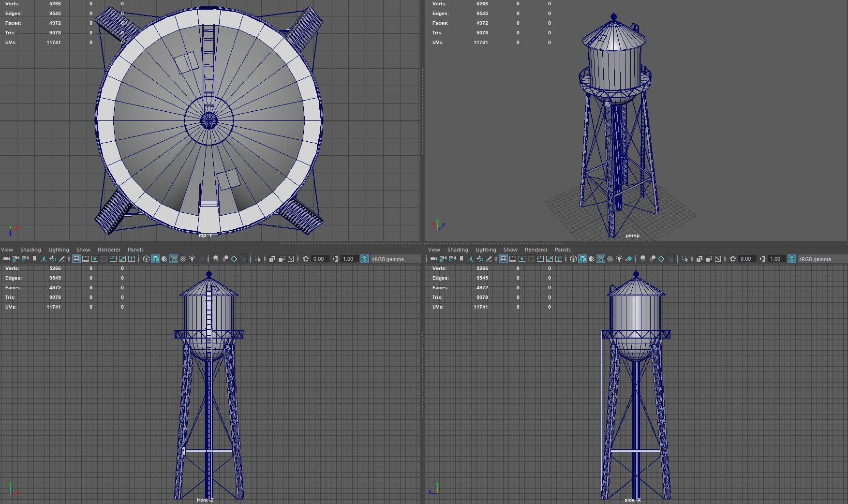This screenshot has height=504, width=848.
Task: Click exposure value field 0.00 in side viewport
Action: coord(746,259)
